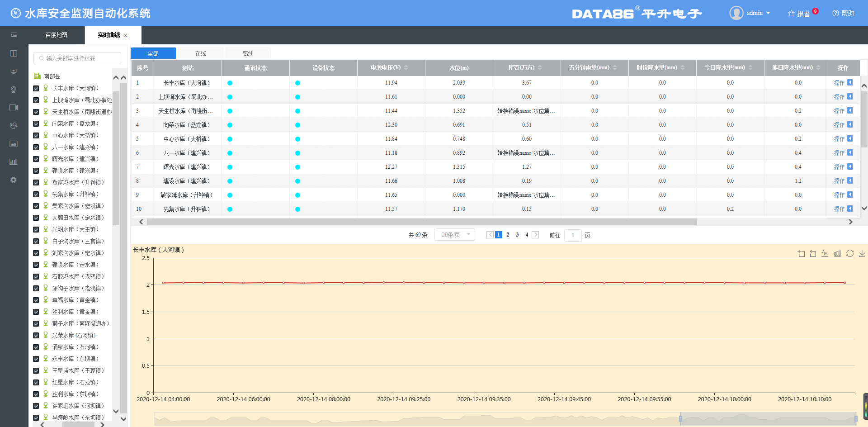
Task: Open the admin user dropdown
Action: [x=750, y=13]
